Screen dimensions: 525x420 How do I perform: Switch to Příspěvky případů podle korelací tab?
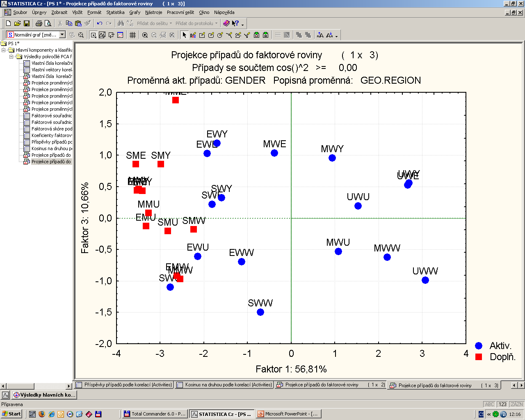[x=124, y=385]
